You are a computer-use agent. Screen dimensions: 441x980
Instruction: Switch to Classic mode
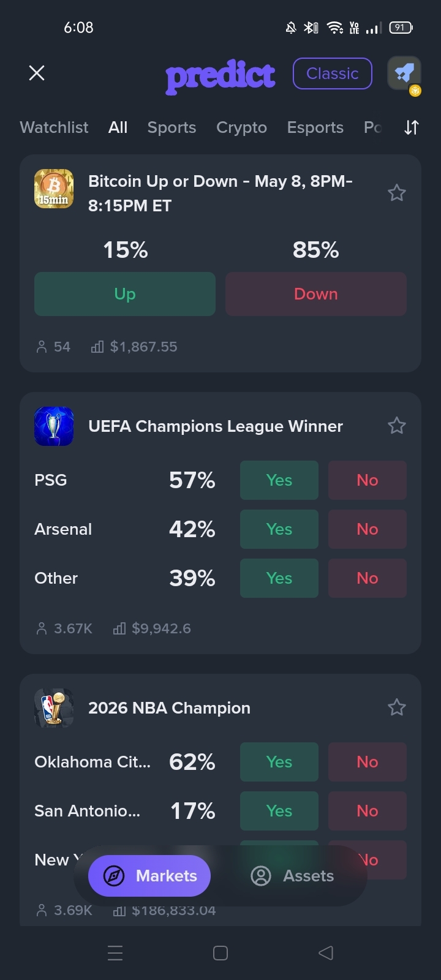(333, 73)
